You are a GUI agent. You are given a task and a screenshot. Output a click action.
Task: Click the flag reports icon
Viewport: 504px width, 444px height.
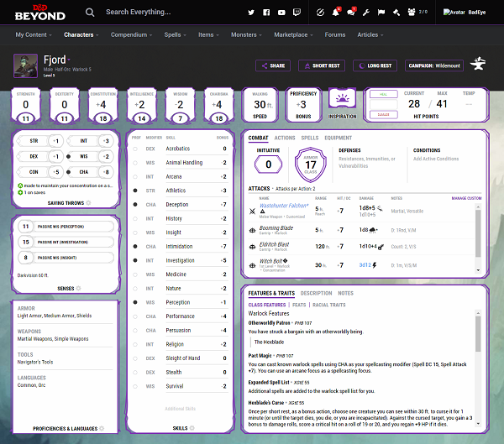click(381, 13)
